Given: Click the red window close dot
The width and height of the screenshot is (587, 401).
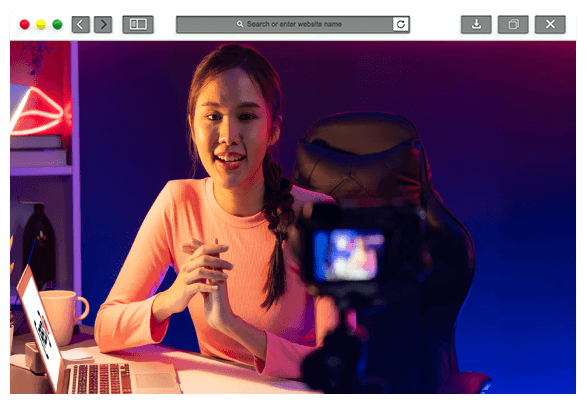Looking at the screenshot, I should click(x=25, y=25).
